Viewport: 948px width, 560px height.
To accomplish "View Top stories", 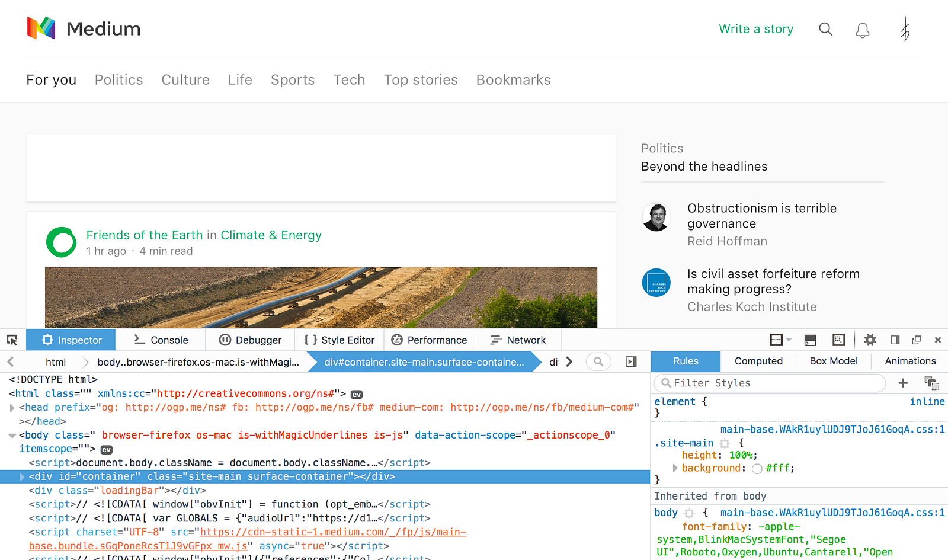I will click(421, 80).
